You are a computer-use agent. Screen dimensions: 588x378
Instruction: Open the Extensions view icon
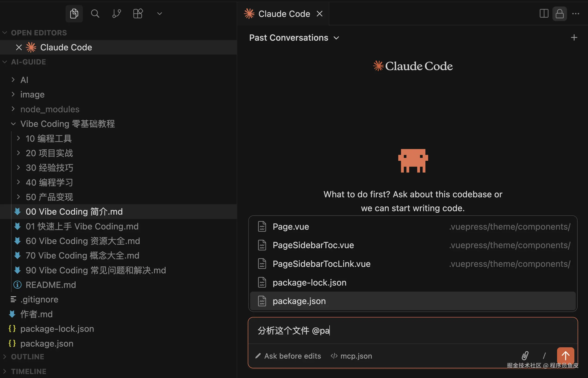(138, 13)
